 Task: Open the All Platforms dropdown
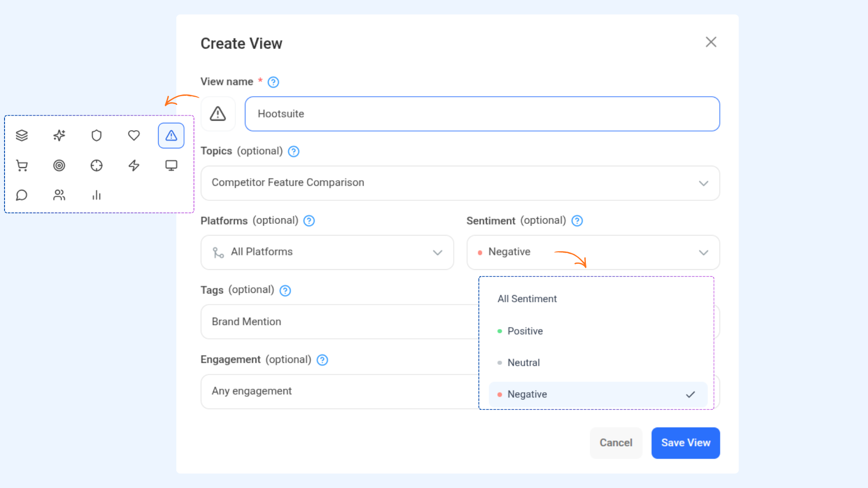327,253
